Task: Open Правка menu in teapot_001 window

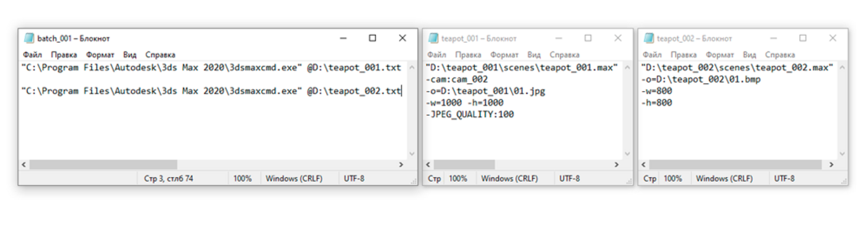Action: pos(468,55)
